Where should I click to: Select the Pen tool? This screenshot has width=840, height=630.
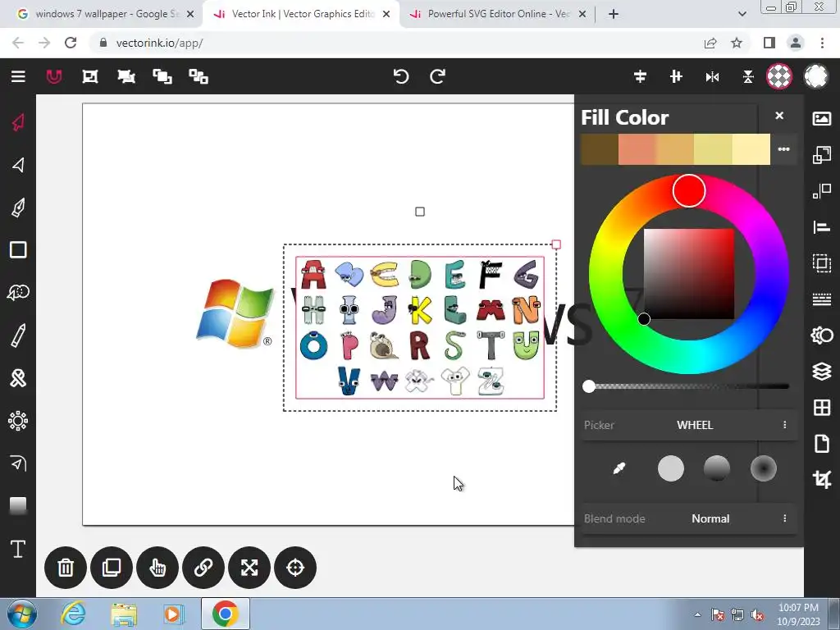[x=18, y=208]
